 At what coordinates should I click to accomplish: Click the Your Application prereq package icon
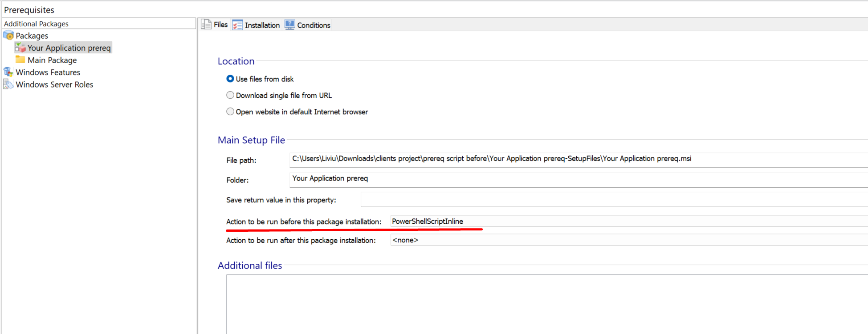(20, 48)
